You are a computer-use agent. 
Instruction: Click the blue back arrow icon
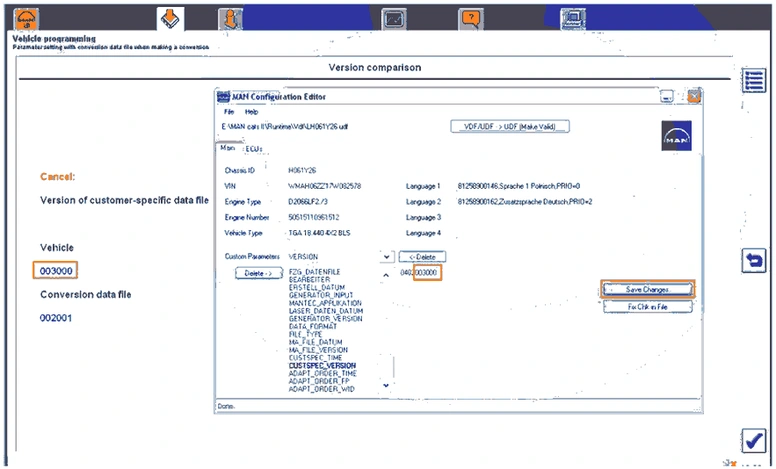[754, 260]
